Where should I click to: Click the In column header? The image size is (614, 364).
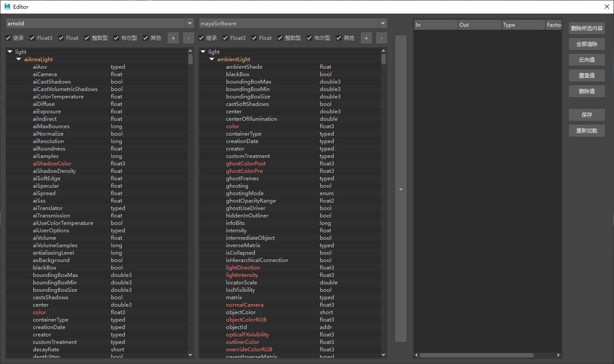point(435,25)
